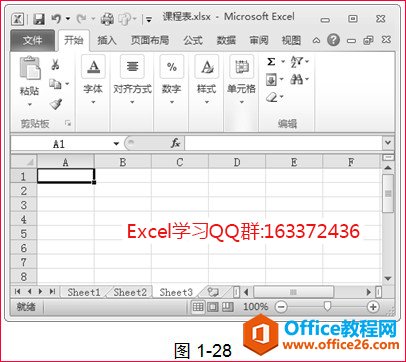Switch to the 公式 Formulas tab

(193, 40)
